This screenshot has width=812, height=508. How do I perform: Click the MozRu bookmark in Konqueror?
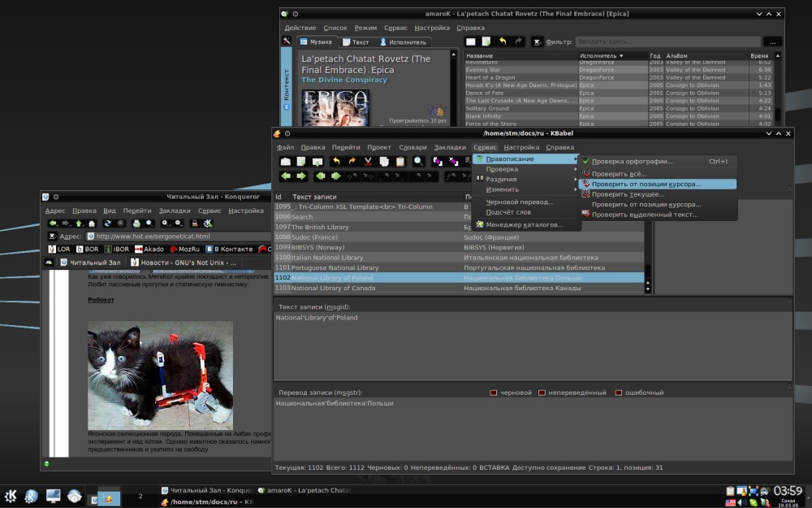click(x=185, y=249)
